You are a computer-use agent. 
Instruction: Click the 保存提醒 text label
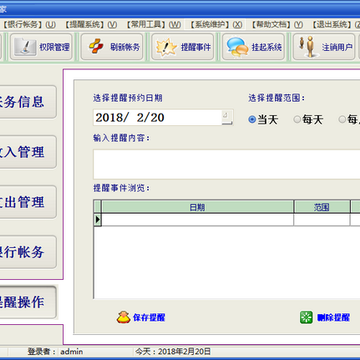149,317
